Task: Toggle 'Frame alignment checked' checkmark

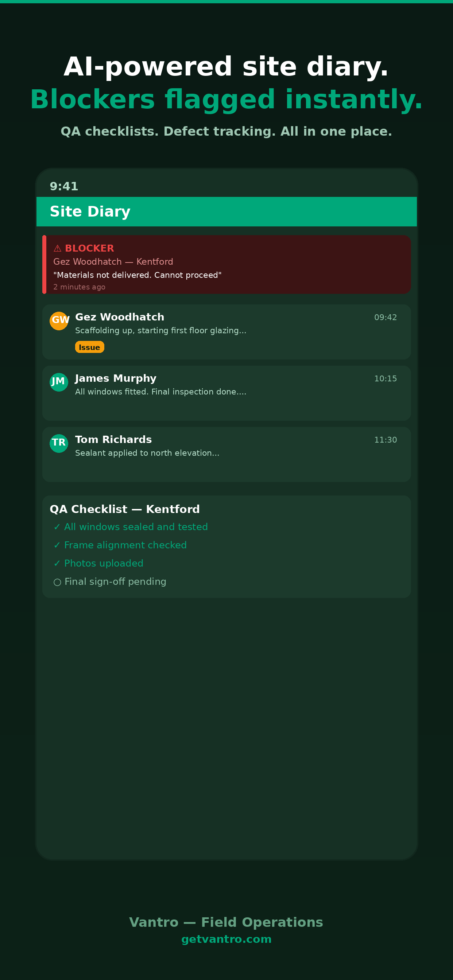Action: click(57, 545)
